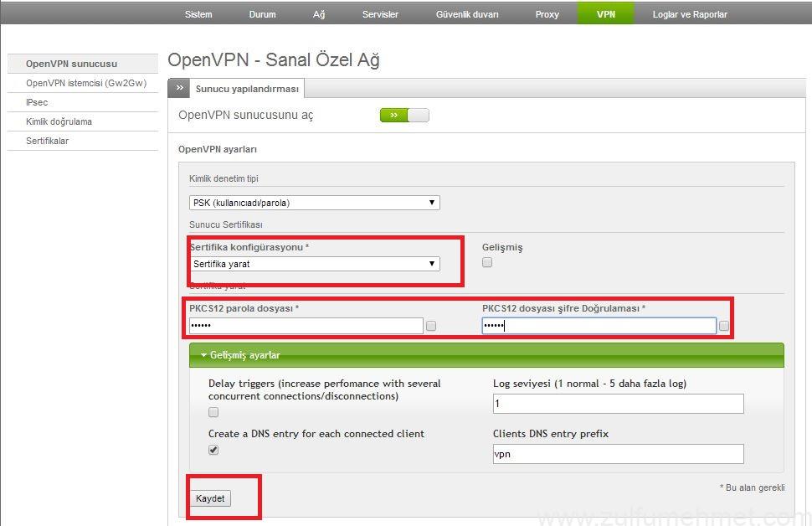Focus the PKCS12 parola dosyası password field
Screen dimensions: 812x526
(306, 326)
